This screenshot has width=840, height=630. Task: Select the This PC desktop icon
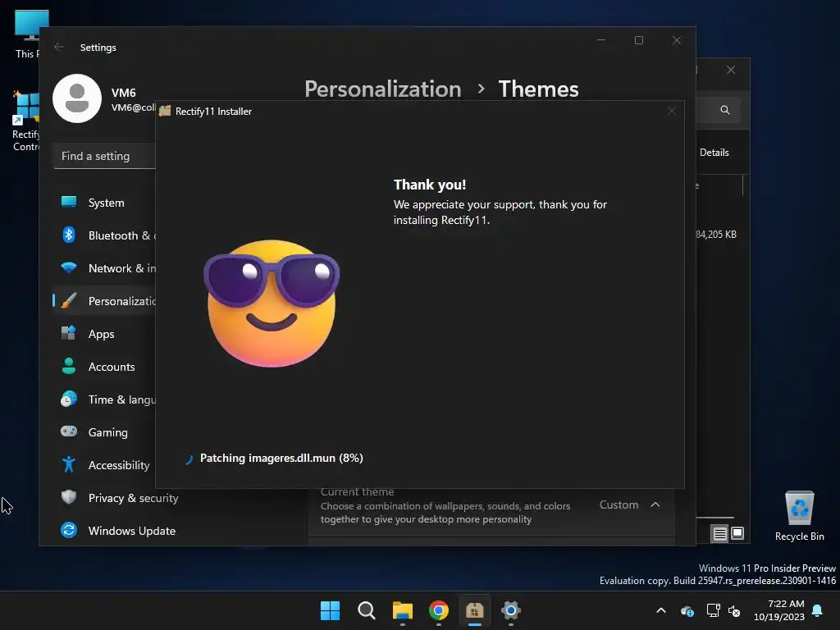[27, 34]
